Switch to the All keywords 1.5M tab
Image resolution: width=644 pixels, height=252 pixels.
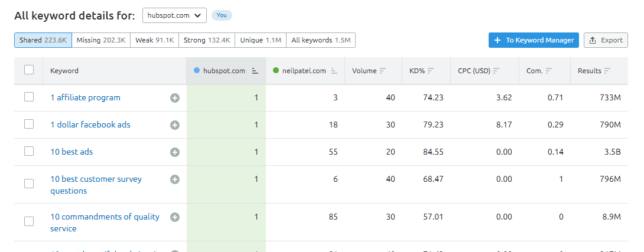321,40
